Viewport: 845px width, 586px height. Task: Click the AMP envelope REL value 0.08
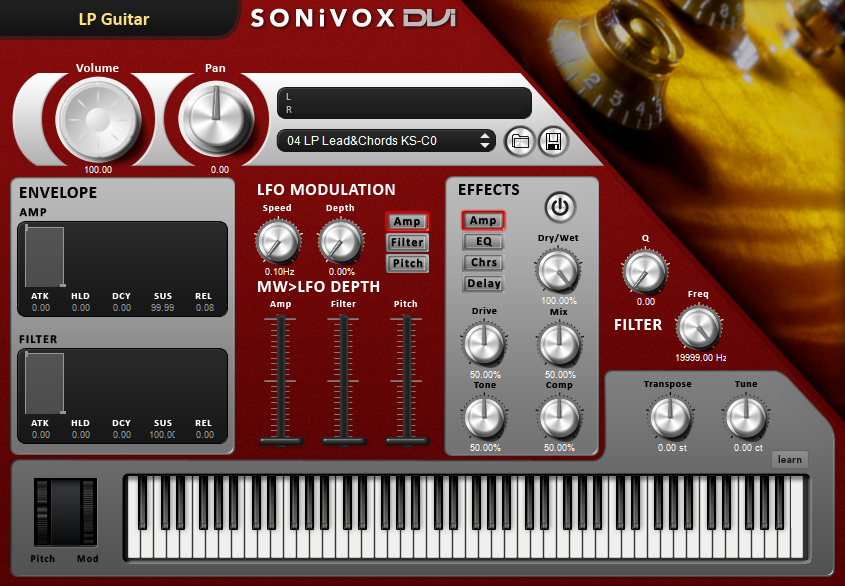[205, 308]
